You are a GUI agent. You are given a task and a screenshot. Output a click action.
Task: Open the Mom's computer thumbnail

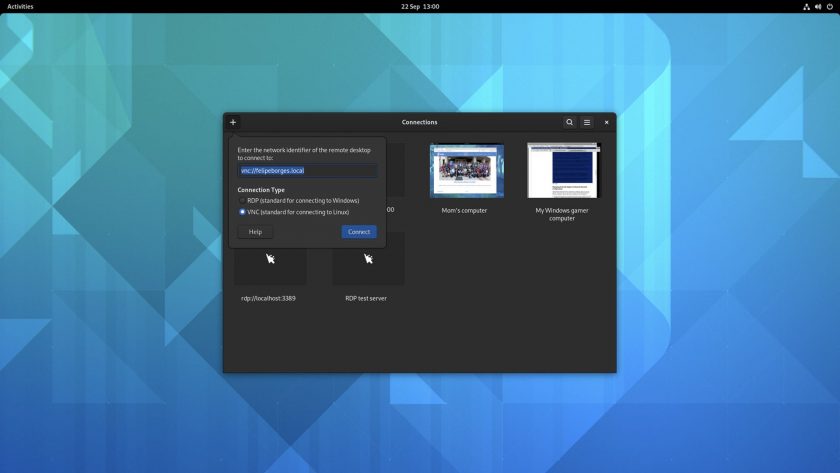(x=467, y=171)
